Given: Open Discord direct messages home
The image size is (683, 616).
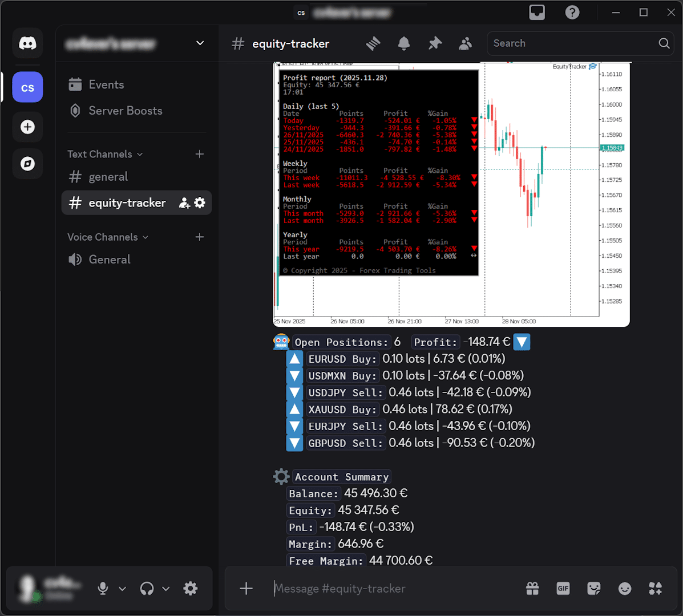Looking at the screenshot, I should click(x=27, y=43).
